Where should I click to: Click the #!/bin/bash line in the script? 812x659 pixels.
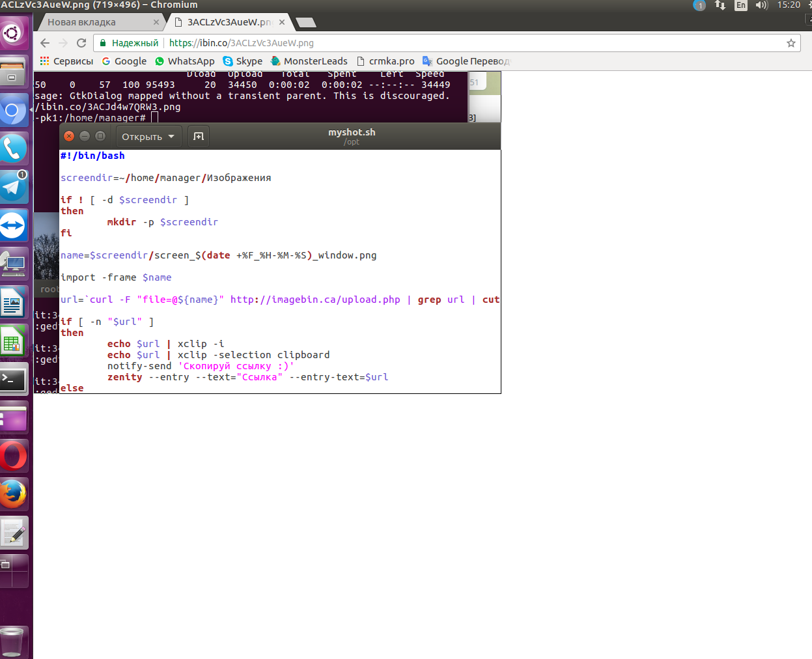[92, 156]
